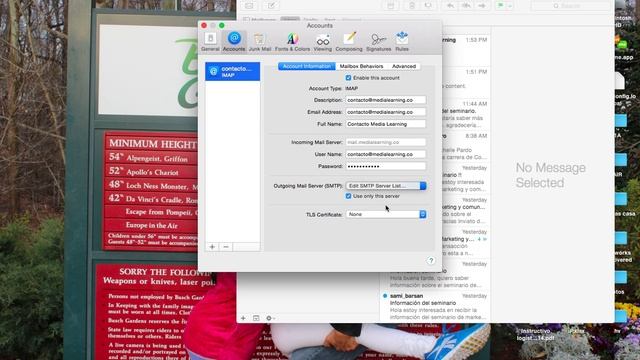Click the Archive icon in Mail toolbar
The height and width of the screenshot is (360, 640).
click(391, 6)
